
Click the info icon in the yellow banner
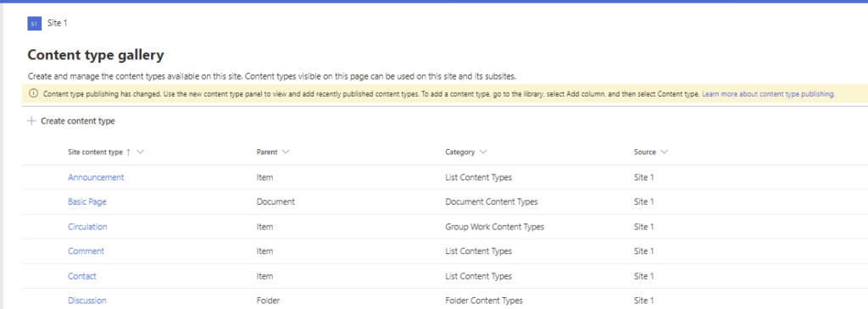pyautogui.click(x=33, y=94)
